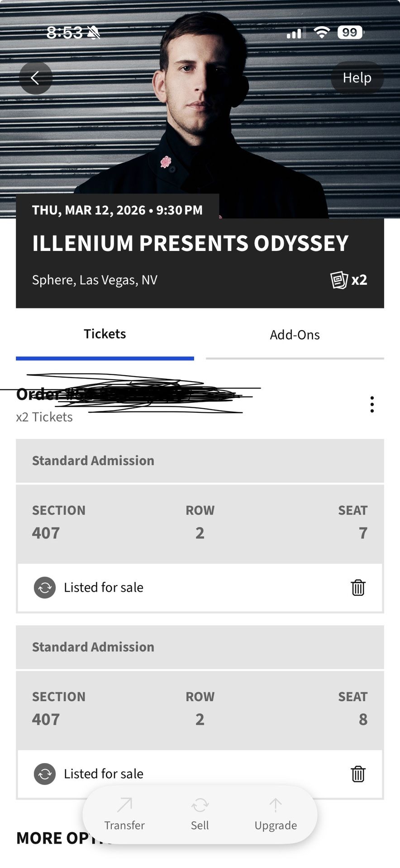
Task: Open the seat 7 ticket details
Action: [200, 524]
